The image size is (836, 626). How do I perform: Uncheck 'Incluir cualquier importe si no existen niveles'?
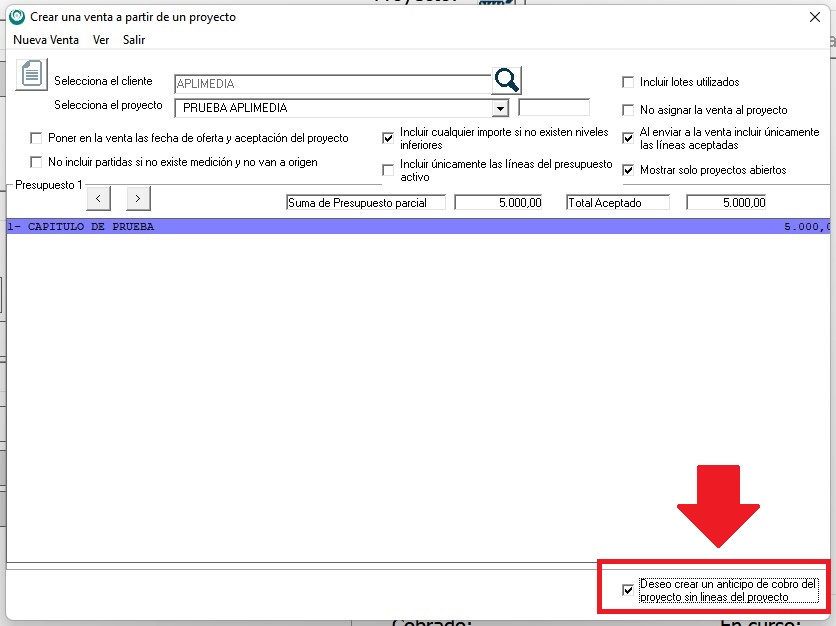coord(388,138)
